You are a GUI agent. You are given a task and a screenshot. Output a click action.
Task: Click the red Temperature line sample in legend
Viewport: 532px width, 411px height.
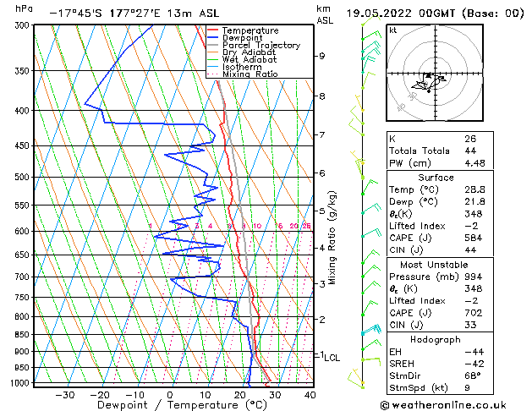(x=213, y=30)
